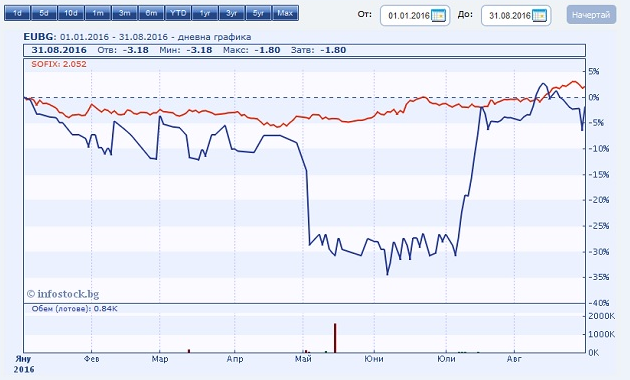Click the Авг month axis label
Screen dimensions: 630x380
(x=514, y=359)
